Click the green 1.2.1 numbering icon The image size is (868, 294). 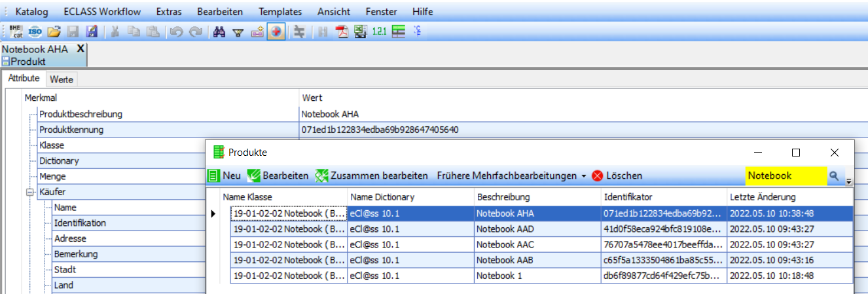pos(378,31)
